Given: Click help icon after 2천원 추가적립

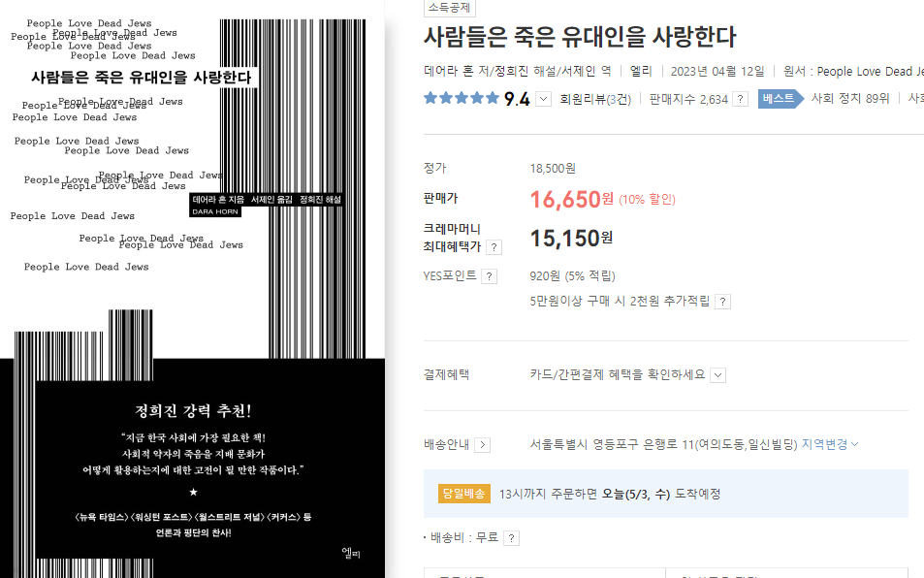Looking at the screenshot, I should point(723,302).
